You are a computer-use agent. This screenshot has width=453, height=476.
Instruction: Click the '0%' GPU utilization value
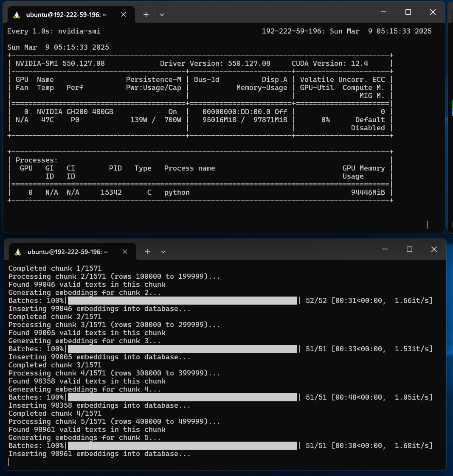(326, 120)
